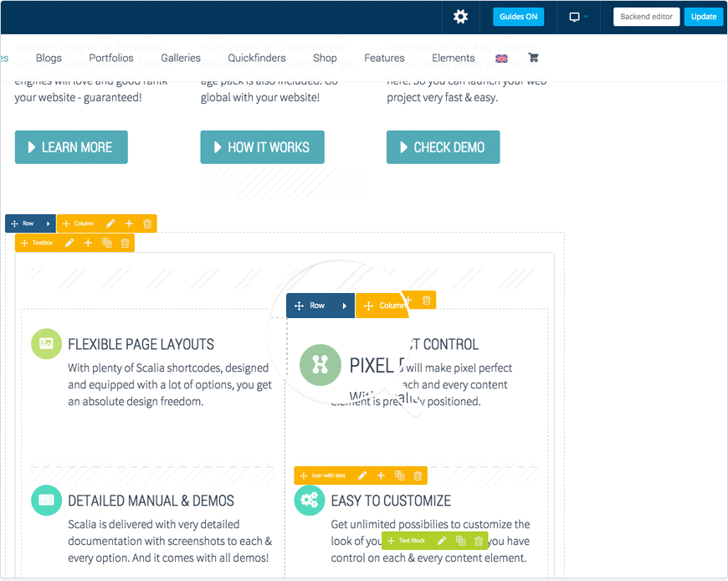
Task: Open the Quickfinders menu item
Action: click(257, 58)
